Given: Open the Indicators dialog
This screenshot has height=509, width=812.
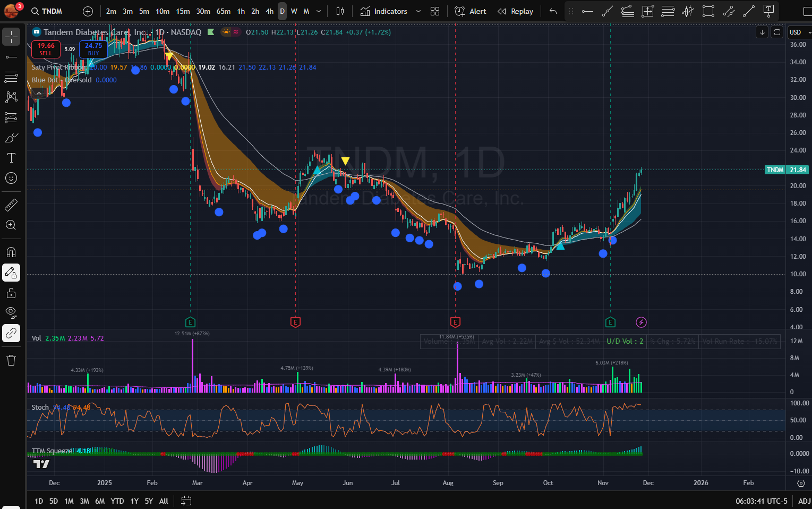Looking at the screenshot, I should click(x=384, y=11).
